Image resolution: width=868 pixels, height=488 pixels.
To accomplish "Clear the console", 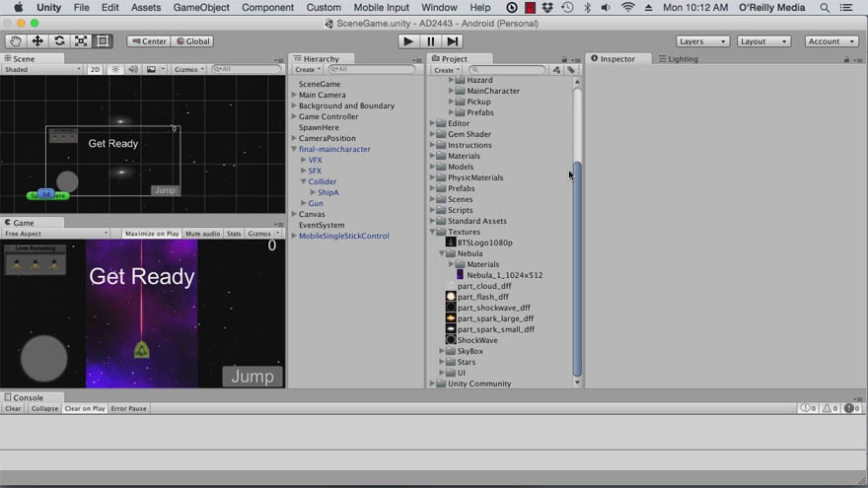I will click(x=13, y=408).
